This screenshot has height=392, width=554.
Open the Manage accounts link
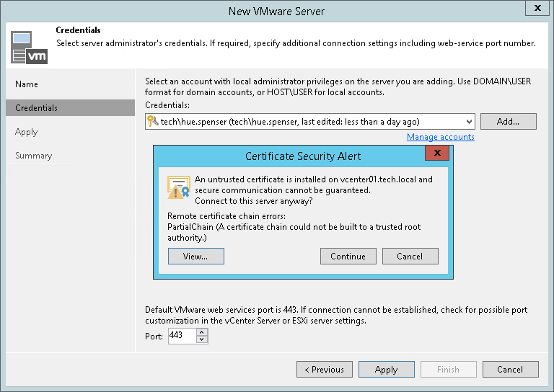click(440, 137)
